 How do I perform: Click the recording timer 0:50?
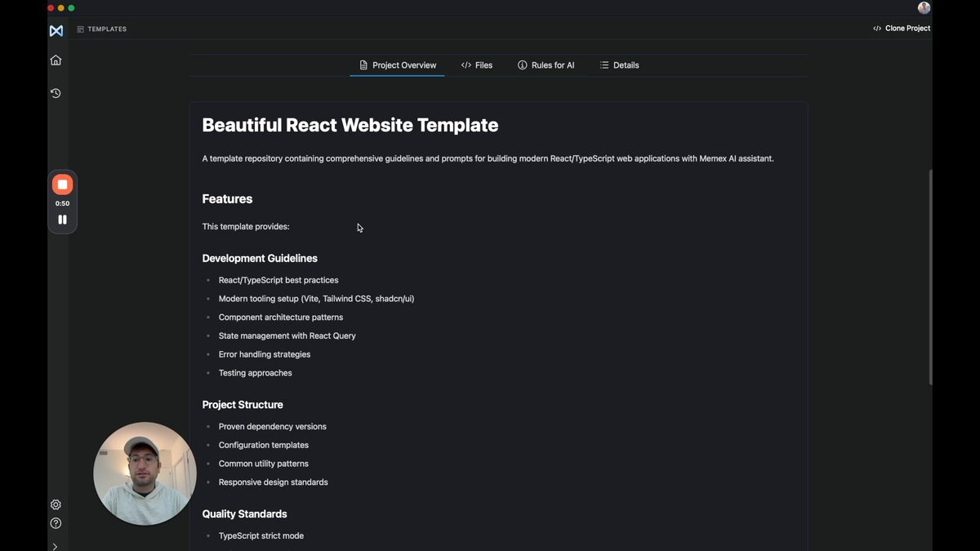pyautogui.click(x=62, y=203)
